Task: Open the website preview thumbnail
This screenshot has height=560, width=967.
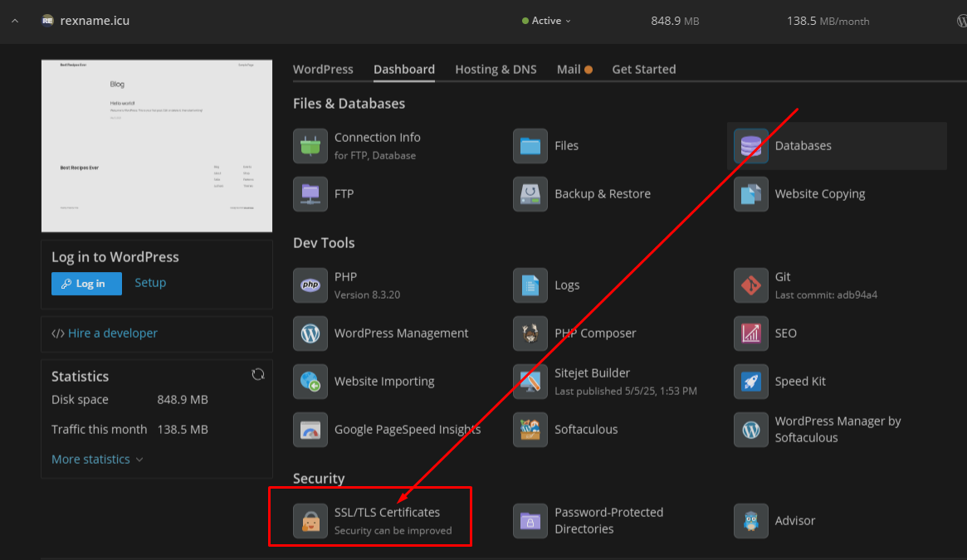Action: coord(157,145)
